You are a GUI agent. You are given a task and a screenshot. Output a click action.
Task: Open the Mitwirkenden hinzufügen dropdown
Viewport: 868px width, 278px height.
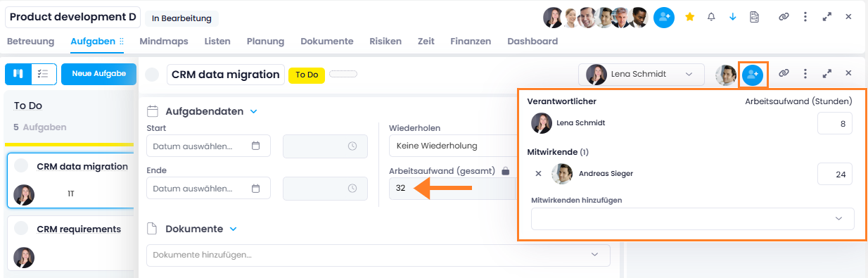tap(693, 218)
